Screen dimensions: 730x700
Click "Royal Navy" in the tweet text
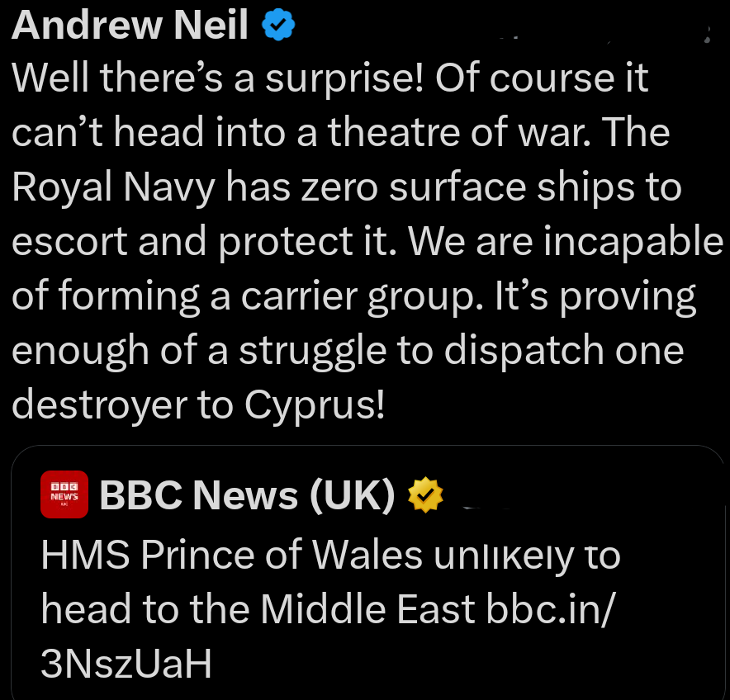(x=115, y=187)
